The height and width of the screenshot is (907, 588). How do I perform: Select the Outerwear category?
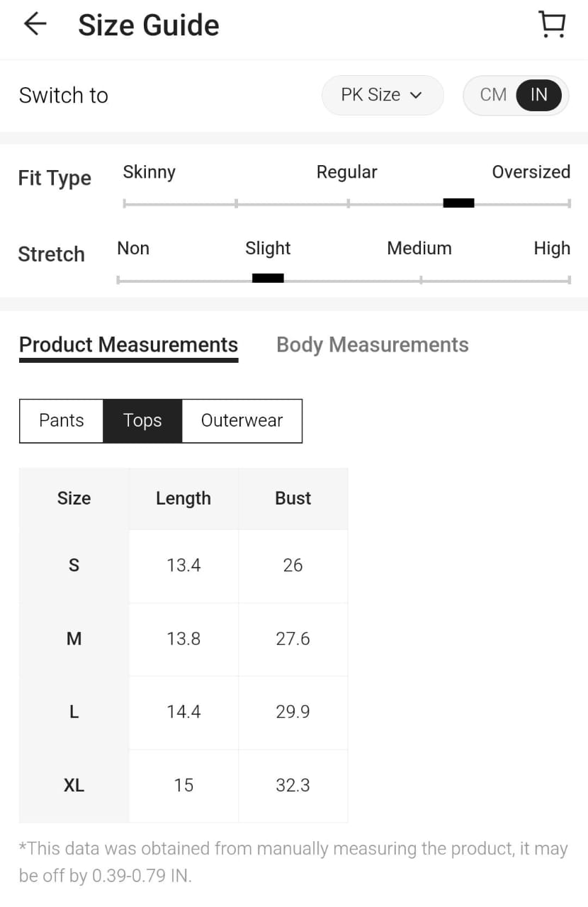(x=242, y=421)
